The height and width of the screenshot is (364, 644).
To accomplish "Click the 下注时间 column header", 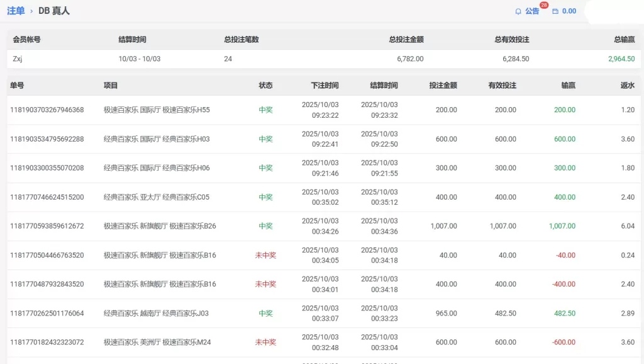I will (325, 86).
